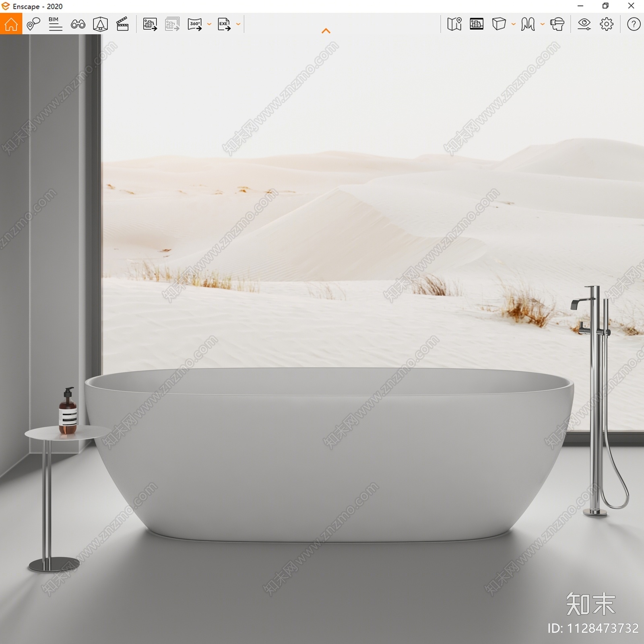
Task: Click the orange Home button
Action: point(11,24)
